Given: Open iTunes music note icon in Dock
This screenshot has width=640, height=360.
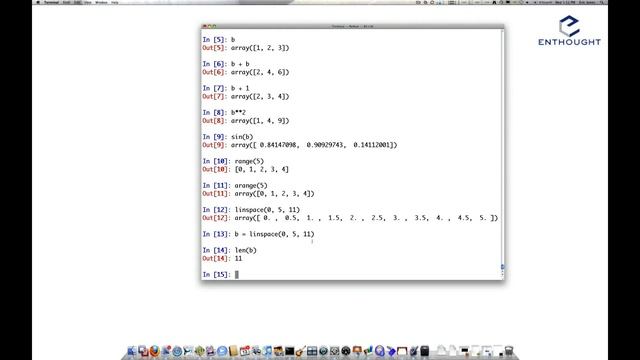Looking at the screenshot, I should pos(268,351).
